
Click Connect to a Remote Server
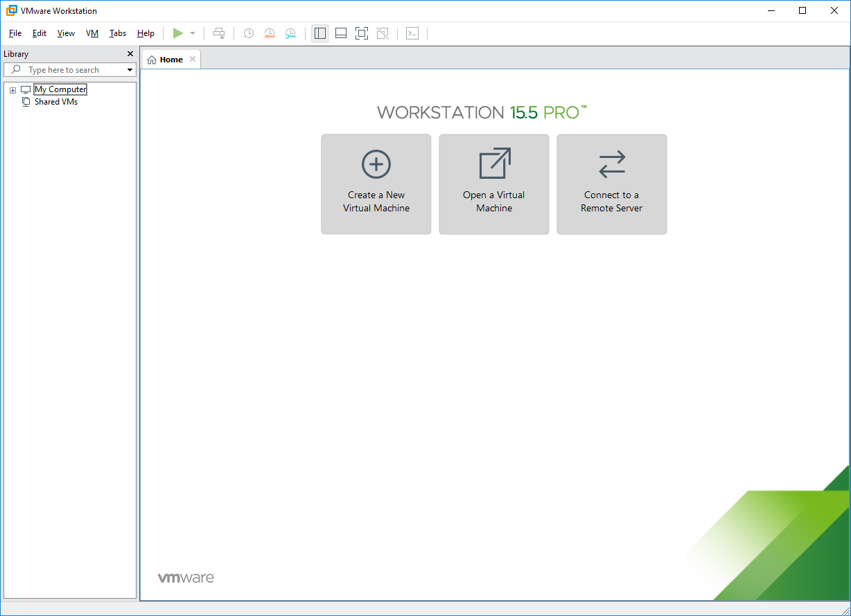coord(612,184)
